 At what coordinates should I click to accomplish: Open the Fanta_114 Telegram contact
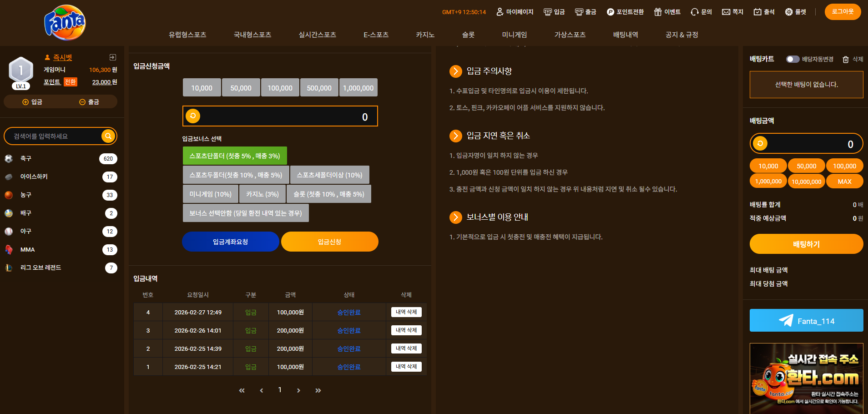point(806,321)
